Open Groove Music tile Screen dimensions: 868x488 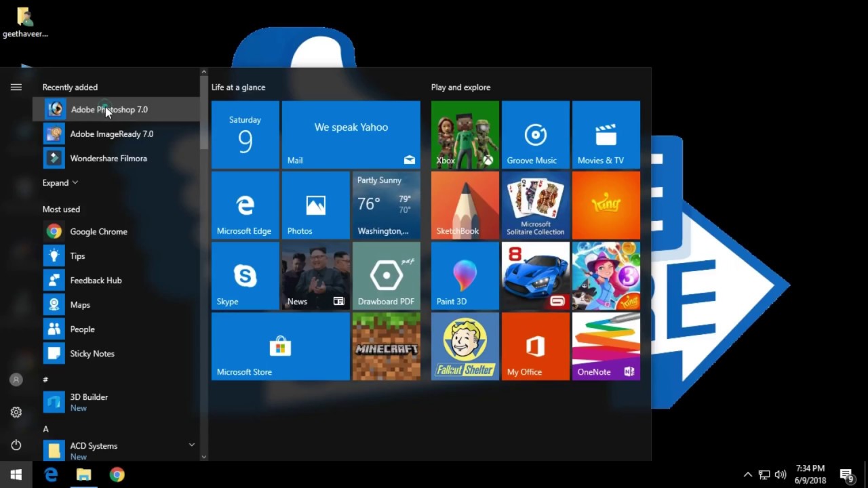[536, 135]
